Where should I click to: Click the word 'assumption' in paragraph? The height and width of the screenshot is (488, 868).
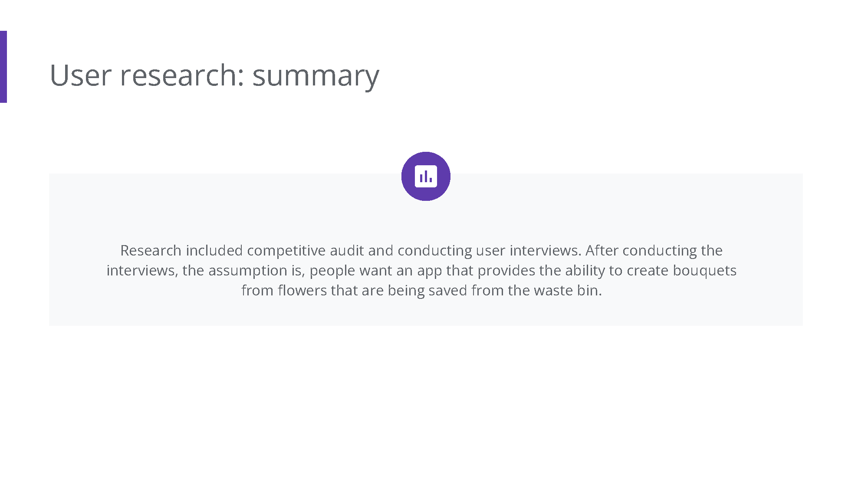(x=247, y=270)
